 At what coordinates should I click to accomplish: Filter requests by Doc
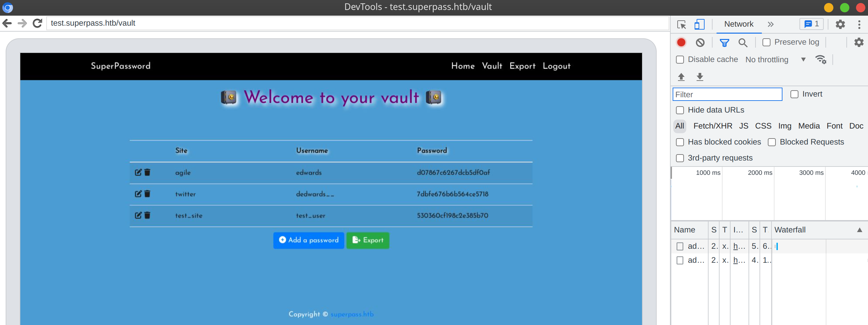856,126
